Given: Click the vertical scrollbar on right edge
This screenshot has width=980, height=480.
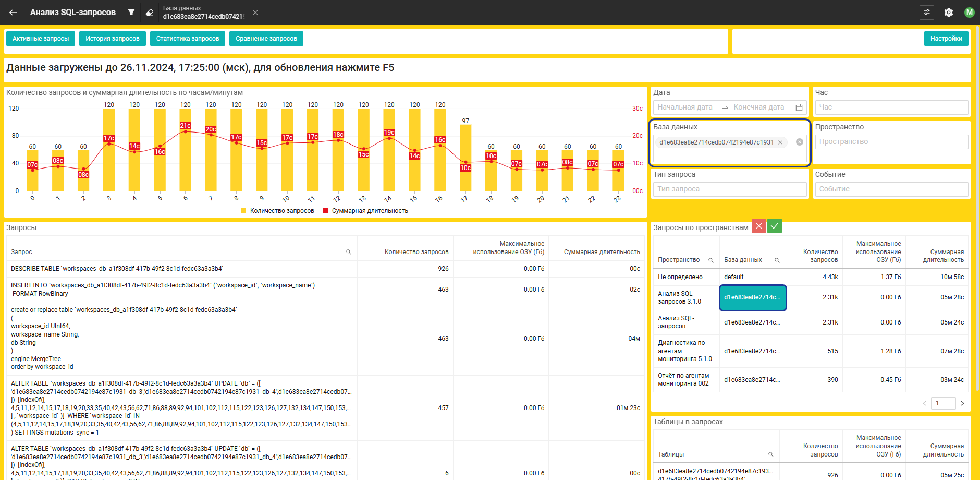Looking at the screenshot, I should click(977, 209).
